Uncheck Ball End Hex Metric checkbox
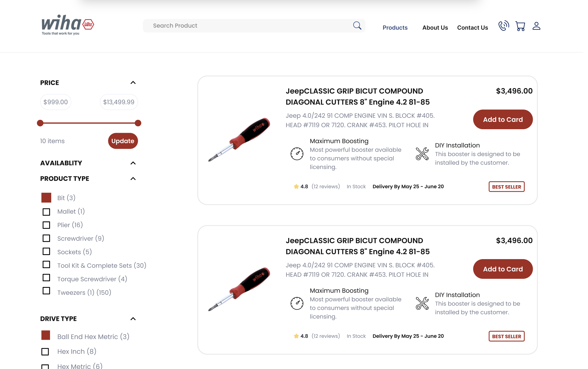The width and height of the screenshot is (588, 369). pos(46,335)
